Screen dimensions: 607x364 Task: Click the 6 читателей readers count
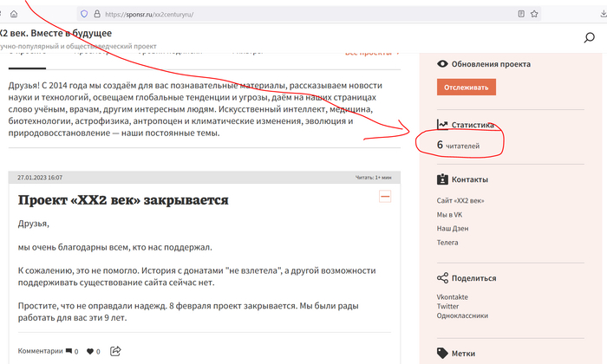pos(459,145)
